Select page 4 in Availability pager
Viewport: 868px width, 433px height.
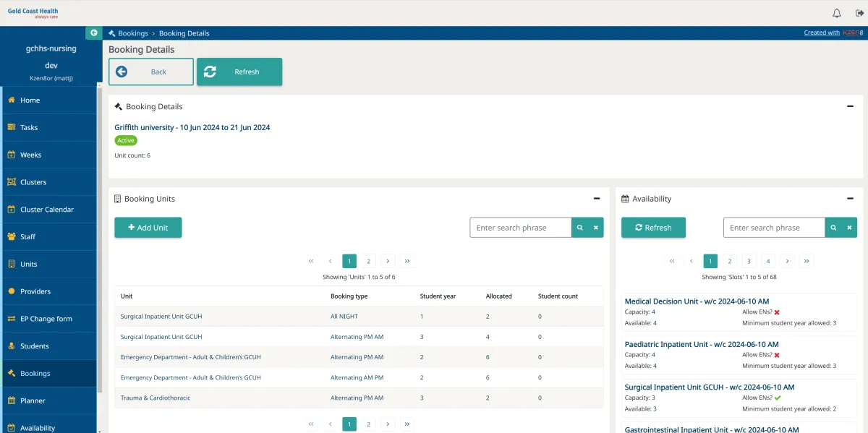(768, 261)
